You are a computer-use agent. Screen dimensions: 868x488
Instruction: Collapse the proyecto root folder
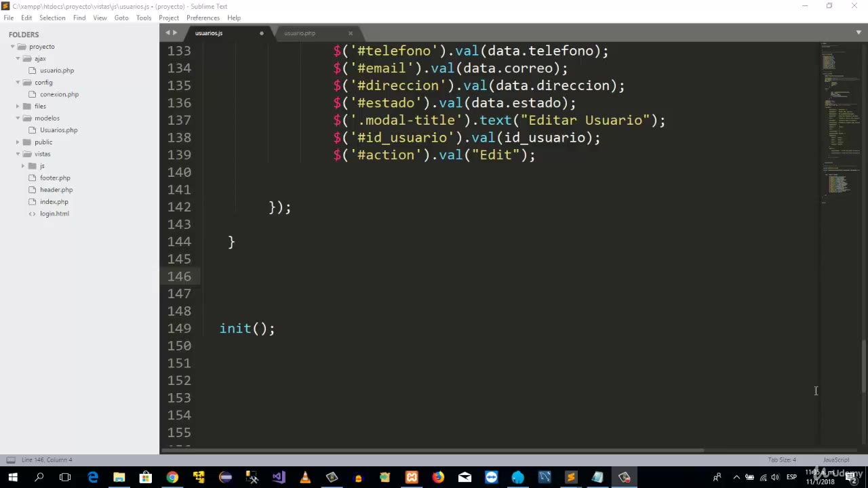13,47
